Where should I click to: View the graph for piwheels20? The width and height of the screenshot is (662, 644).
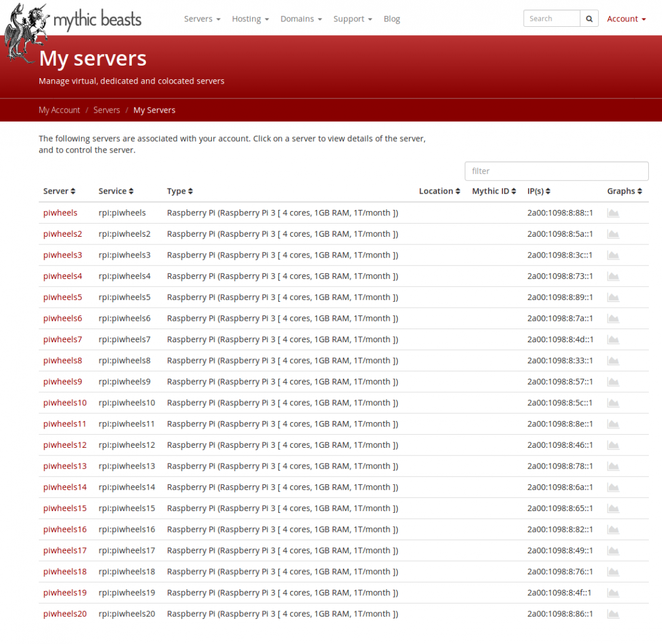tap(613, 614)
